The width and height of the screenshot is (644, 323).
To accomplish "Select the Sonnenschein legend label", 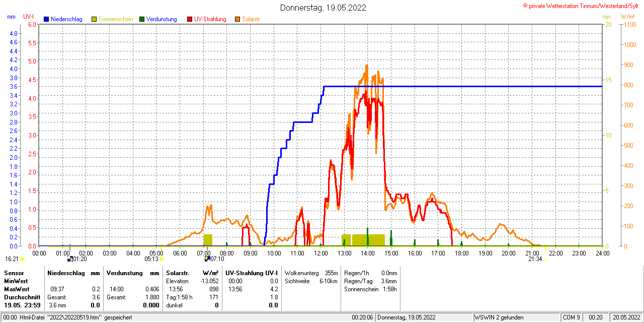I will tap(116, 19).
